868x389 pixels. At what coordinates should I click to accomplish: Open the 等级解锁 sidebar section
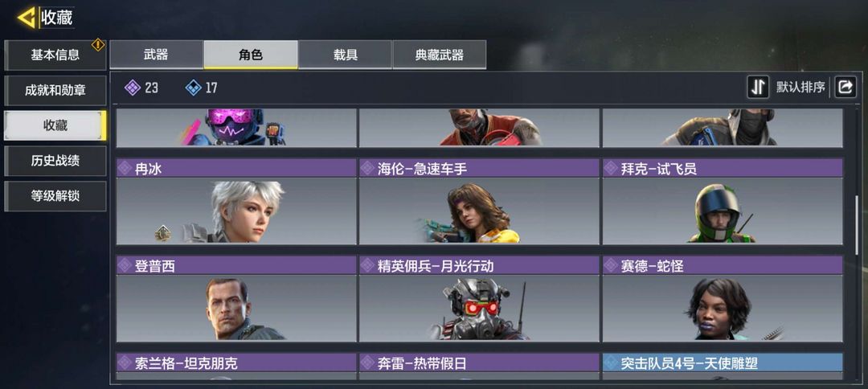(x=55, y=196)
